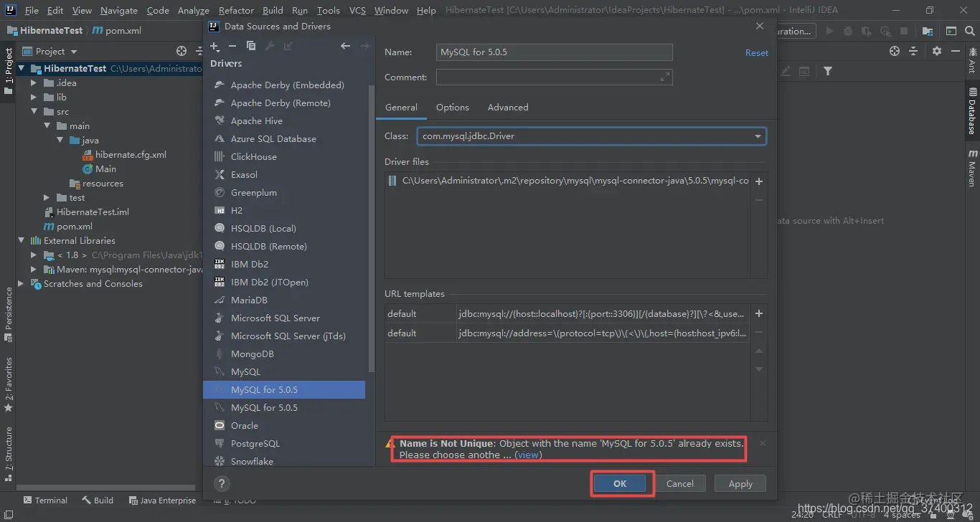Click into the Name input field

554,52
